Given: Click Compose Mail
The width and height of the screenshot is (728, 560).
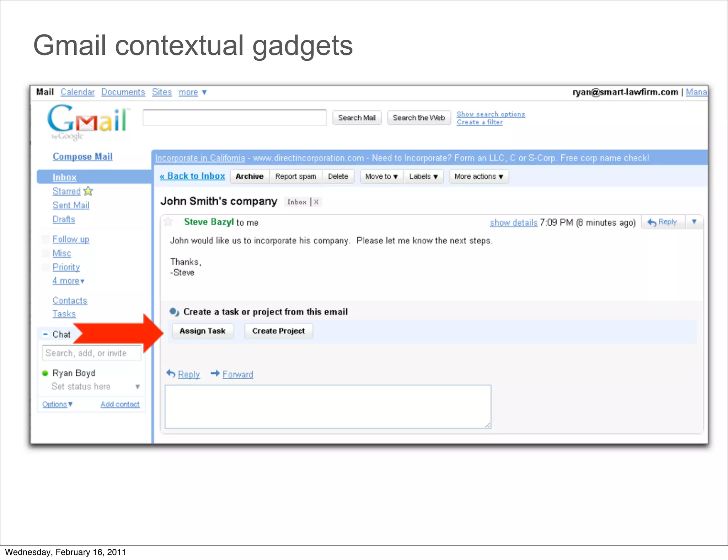Looking at the screenshot, I should (82, 157).
